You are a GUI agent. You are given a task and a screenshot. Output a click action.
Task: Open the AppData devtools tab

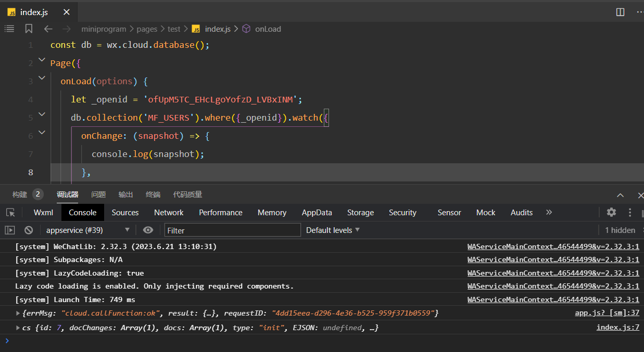point(317,212)
